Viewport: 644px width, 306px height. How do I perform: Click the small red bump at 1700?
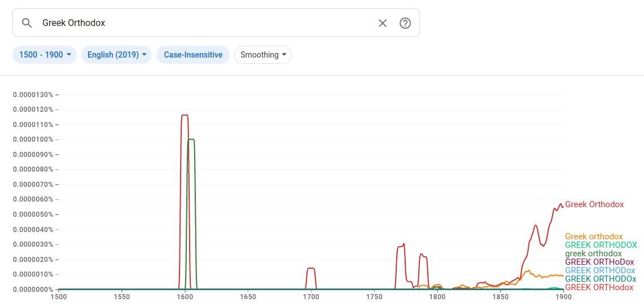[310, 268]
